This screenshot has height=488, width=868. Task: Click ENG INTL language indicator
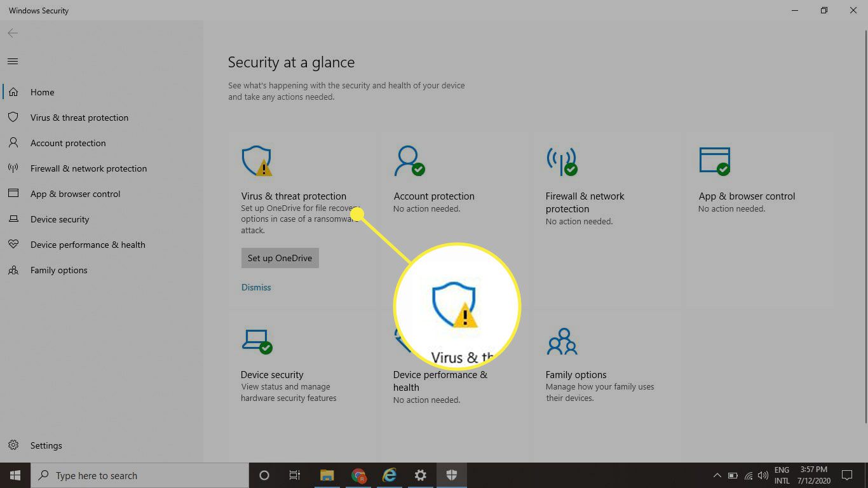point(782,475)
